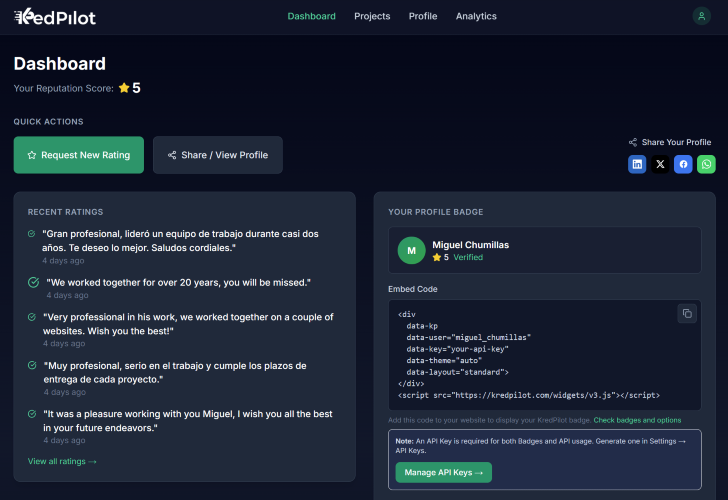Share profile on LinkedIn
This screenshot has width=728, height=500.
(x=637, y=164)
